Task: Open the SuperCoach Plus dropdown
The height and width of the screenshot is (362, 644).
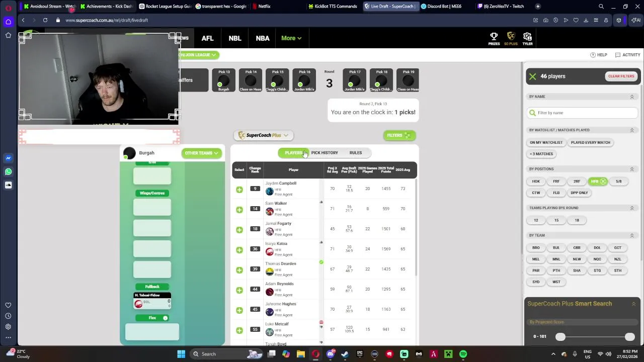Action: point(263,135)
